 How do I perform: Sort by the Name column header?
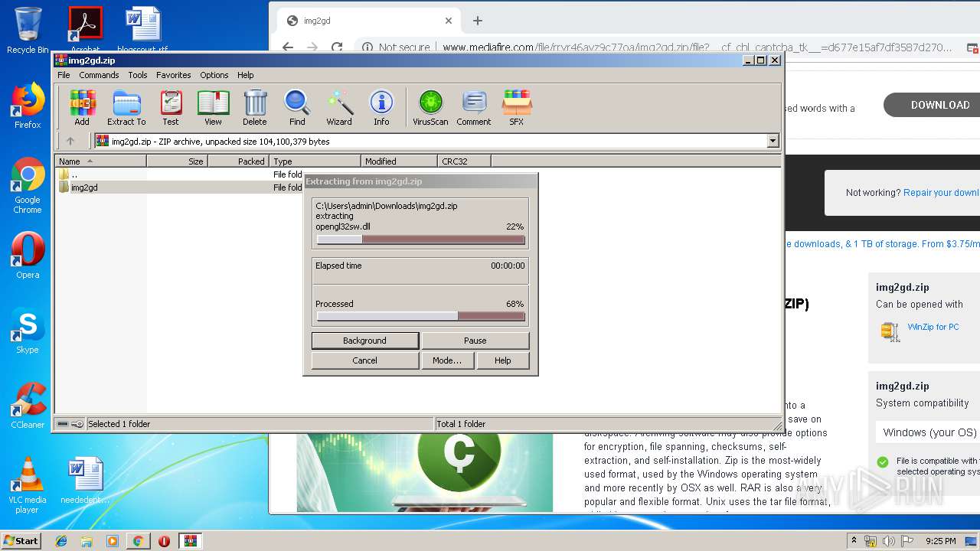(x=101, y=161)
